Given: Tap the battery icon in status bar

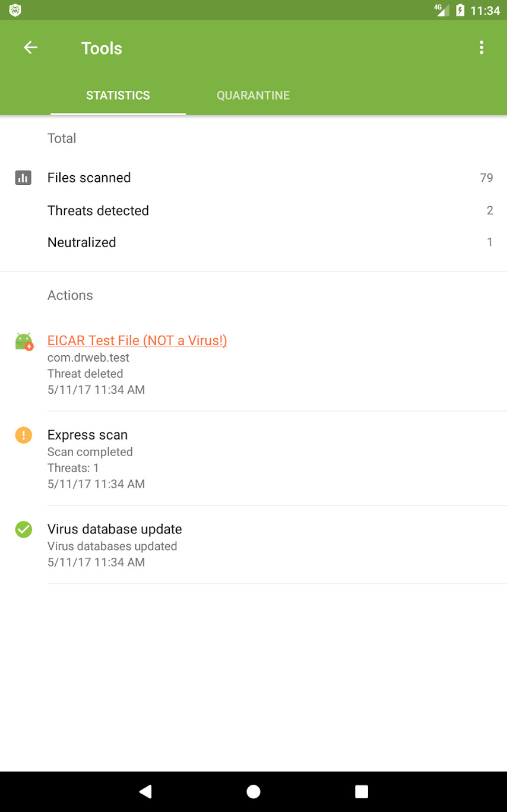Looking at the screenshot, I should [460, 10].
